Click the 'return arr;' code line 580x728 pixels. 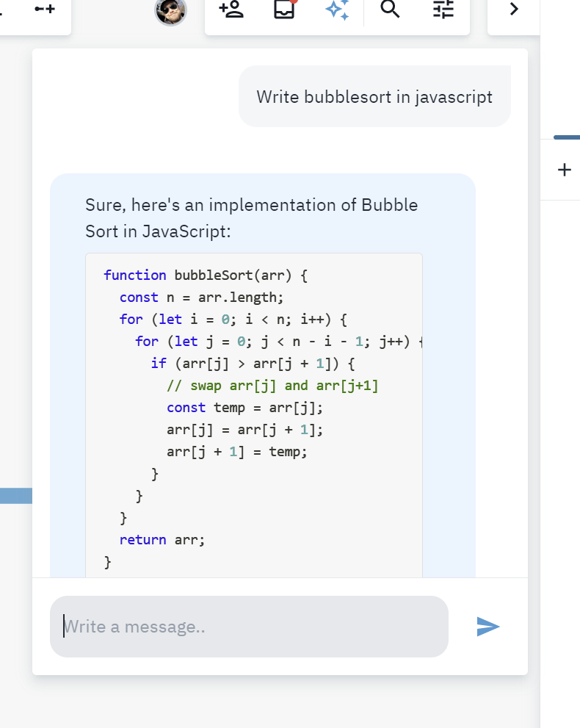(x=162, y=539)
